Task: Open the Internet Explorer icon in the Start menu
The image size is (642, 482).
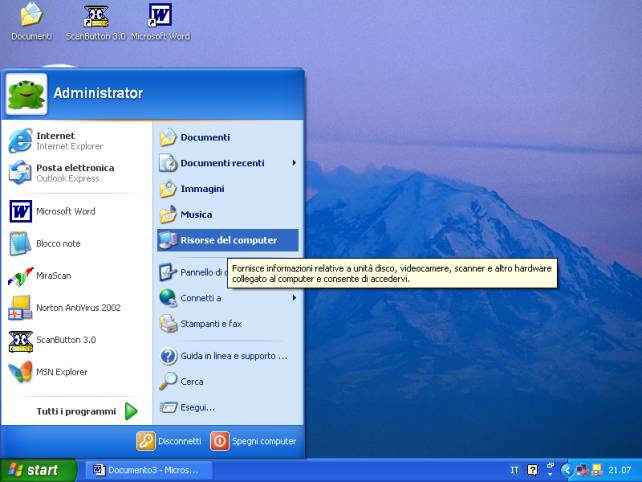Action: [20, 140]
